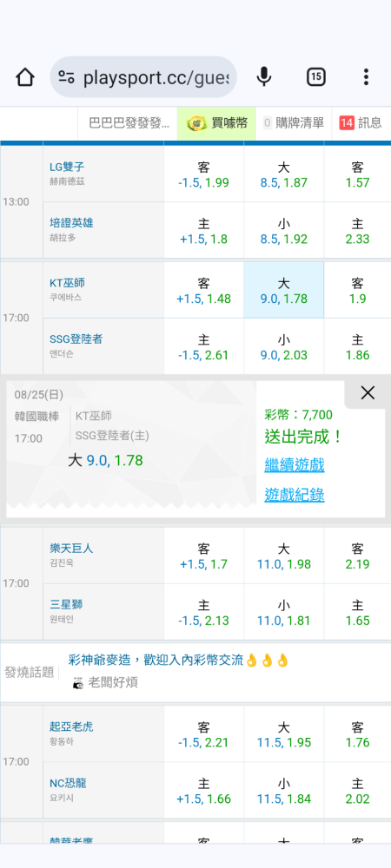The image size is (391, 868).
Task: Tap the browser home icon
Action: 25,77
